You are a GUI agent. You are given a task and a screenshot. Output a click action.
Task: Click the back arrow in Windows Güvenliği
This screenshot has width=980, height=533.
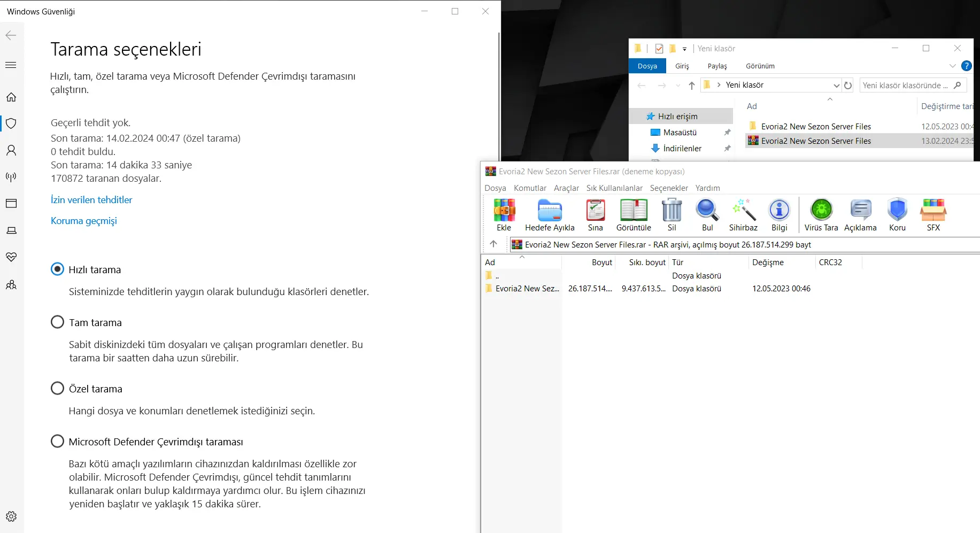[x=11, y=35]
